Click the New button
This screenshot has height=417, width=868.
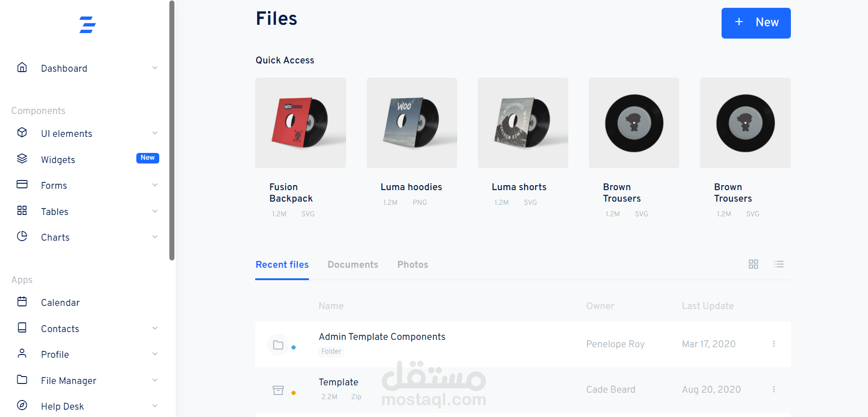[756, 23]
